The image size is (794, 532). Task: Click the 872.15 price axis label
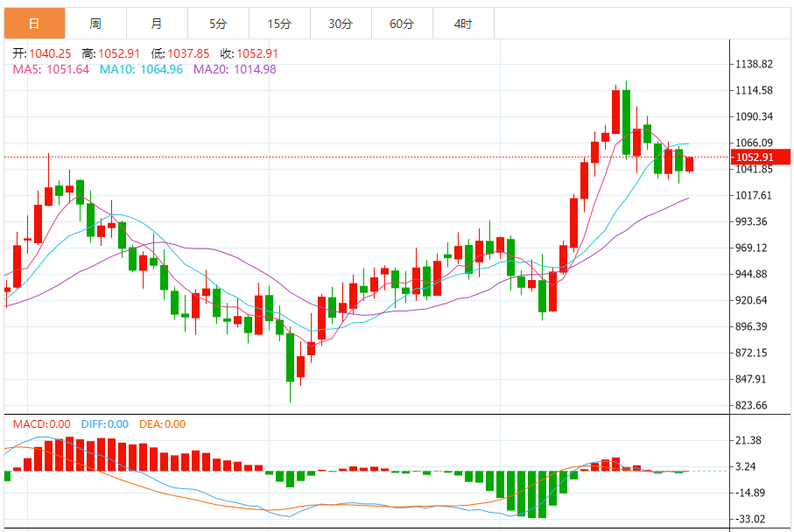coord(751,353)
